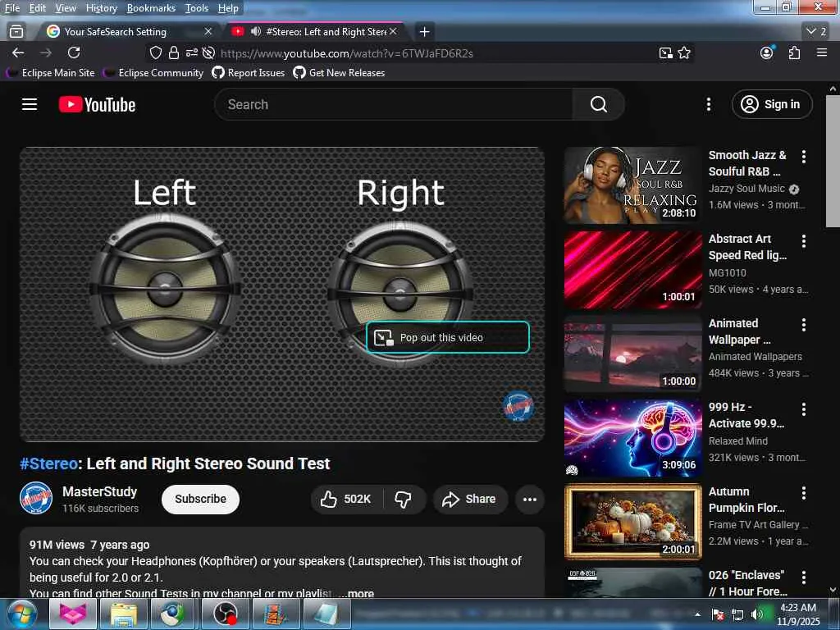Open the Windows Start button
The height and width of the screenshot is (630, 840).
tap(21, 614)
